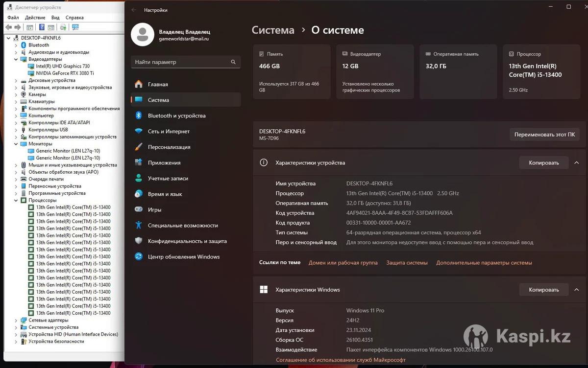
Task: Open the Файл menu
Action: 13,18
